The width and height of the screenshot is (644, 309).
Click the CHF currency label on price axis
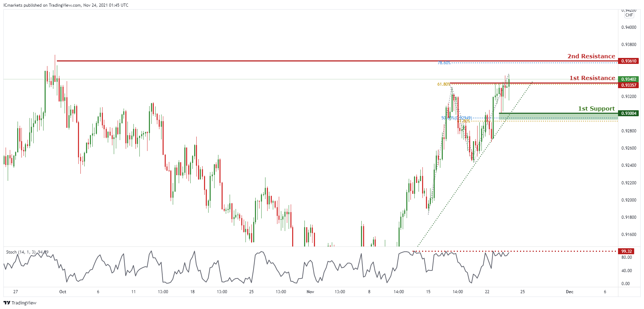629,15
